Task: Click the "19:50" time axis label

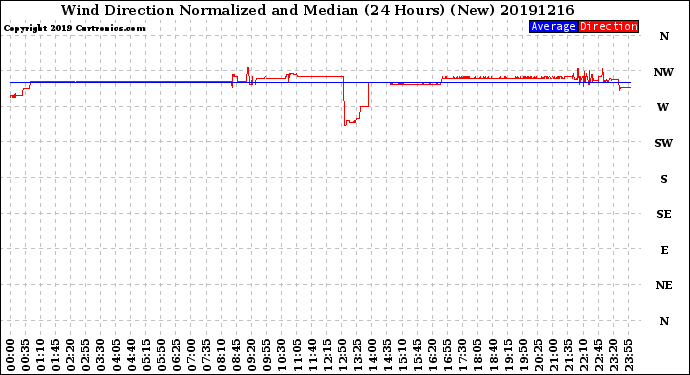Action: pos(523,355)
